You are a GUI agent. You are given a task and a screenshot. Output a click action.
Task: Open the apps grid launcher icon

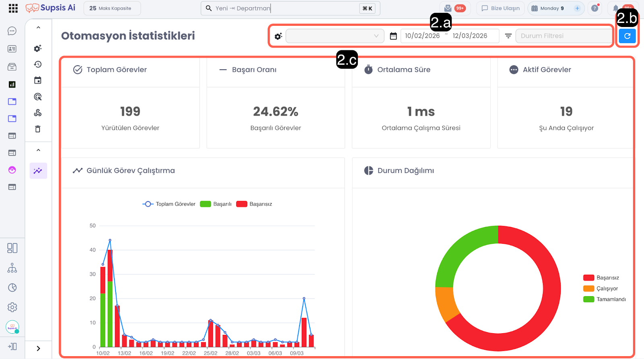(x=13, y=8)
